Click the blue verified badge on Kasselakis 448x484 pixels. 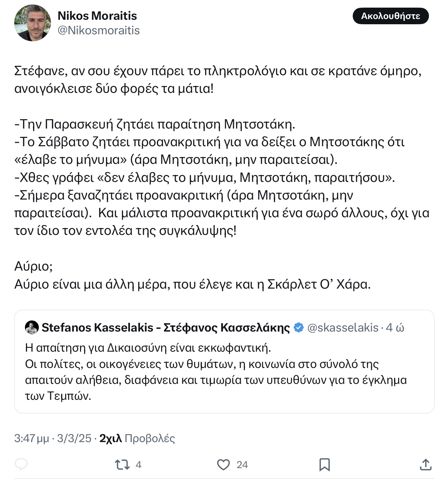[x=299, y=327]
